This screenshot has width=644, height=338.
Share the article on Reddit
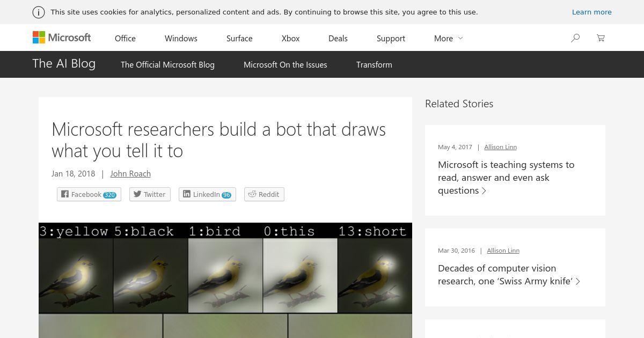pos(264,194)
